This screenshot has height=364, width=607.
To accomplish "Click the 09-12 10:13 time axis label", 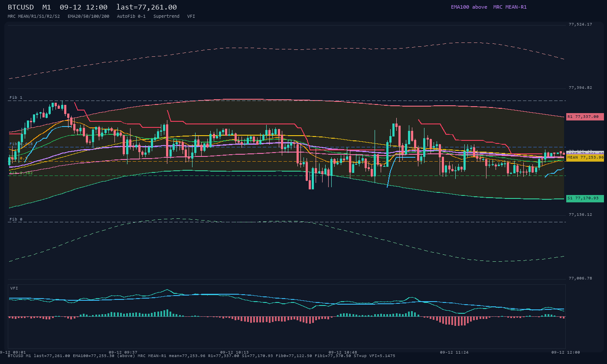I will tap(234, 352).
